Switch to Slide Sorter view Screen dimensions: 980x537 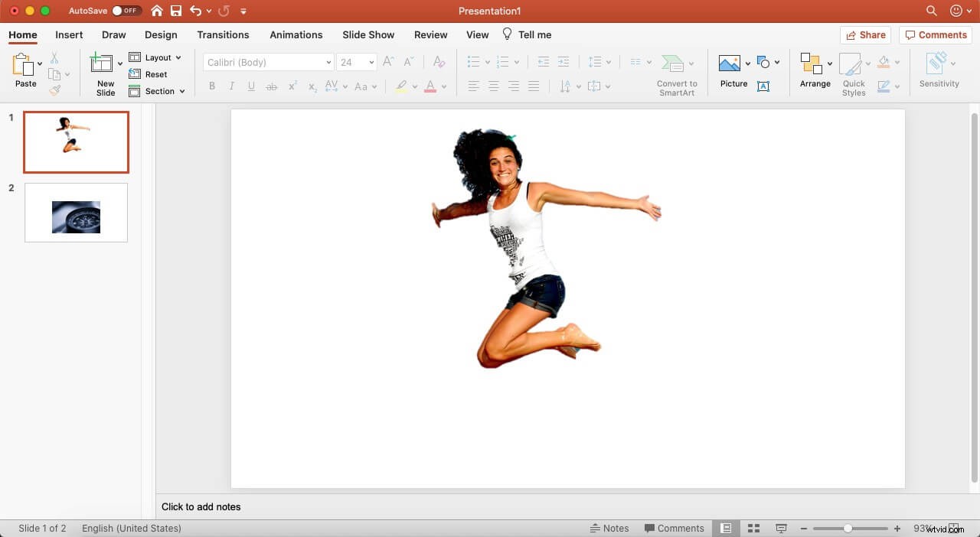[753, 528]
